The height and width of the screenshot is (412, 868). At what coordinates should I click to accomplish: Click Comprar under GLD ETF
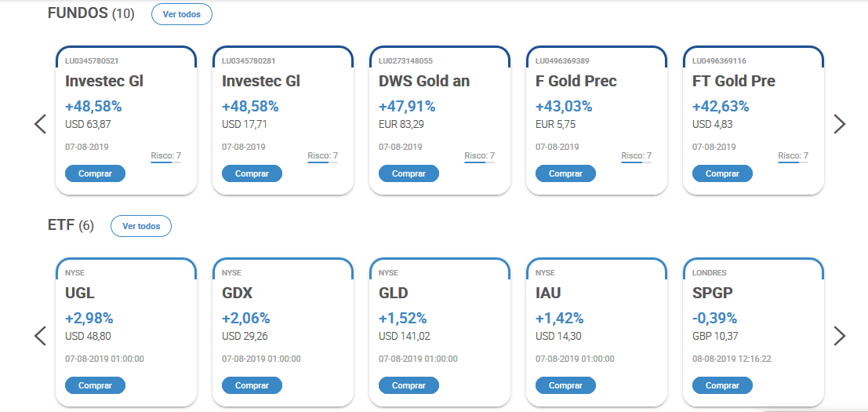point(409,385)
